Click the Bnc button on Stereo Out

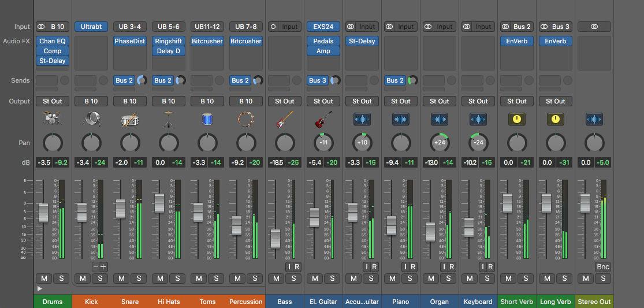pyautogui.click(x=603, y=266)
